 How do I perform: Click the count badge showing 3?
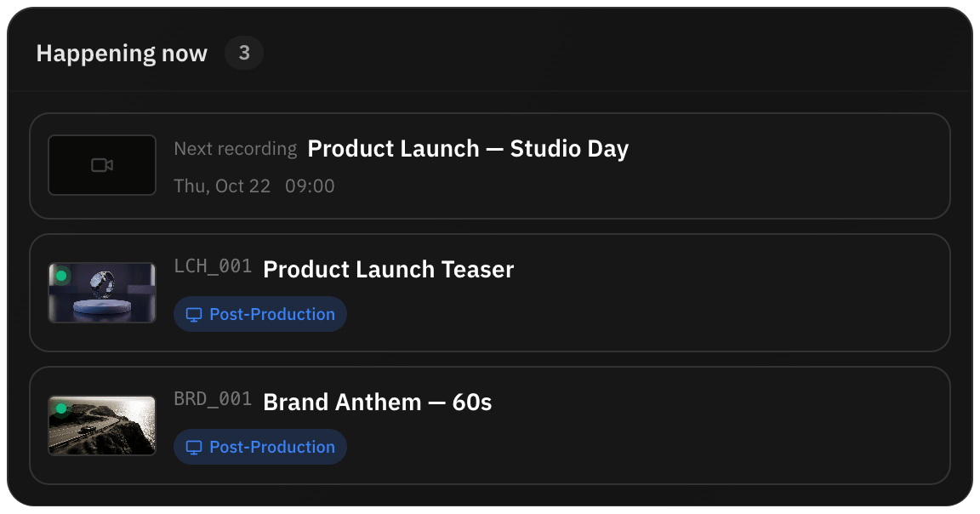point(244,53)
